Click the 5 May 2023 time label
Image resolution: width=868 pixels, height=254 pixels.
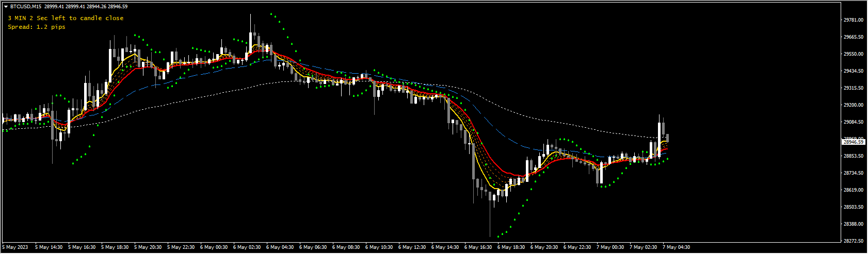tap(15, 247)
